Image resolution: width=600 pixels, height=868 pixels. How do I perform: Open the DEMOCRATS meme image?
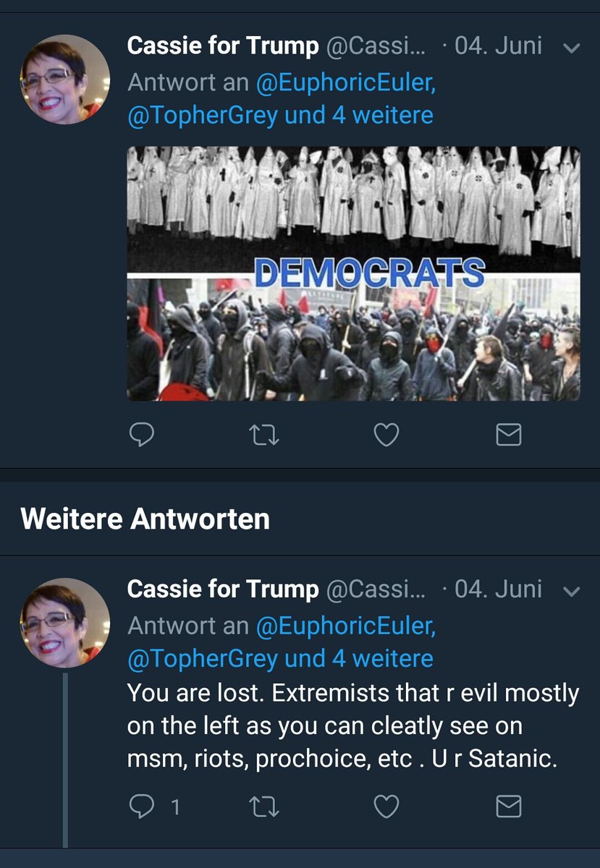tap(354, 273)
